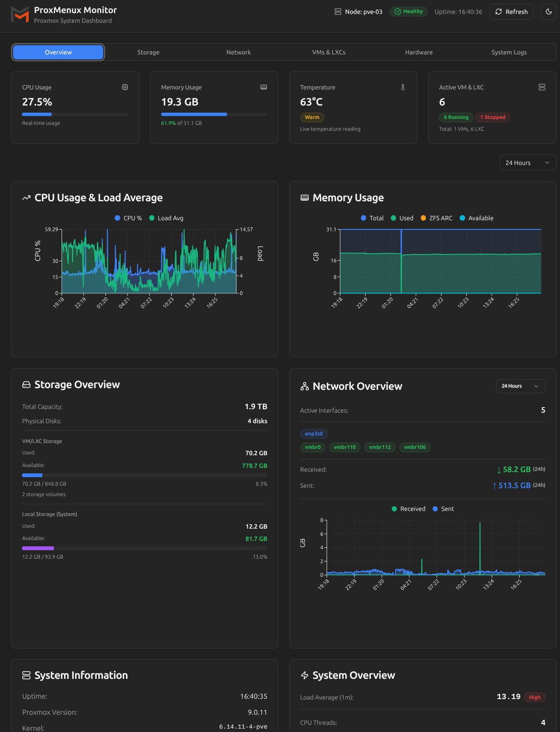
Task: Open the Hardware tab
Action: 419,52
